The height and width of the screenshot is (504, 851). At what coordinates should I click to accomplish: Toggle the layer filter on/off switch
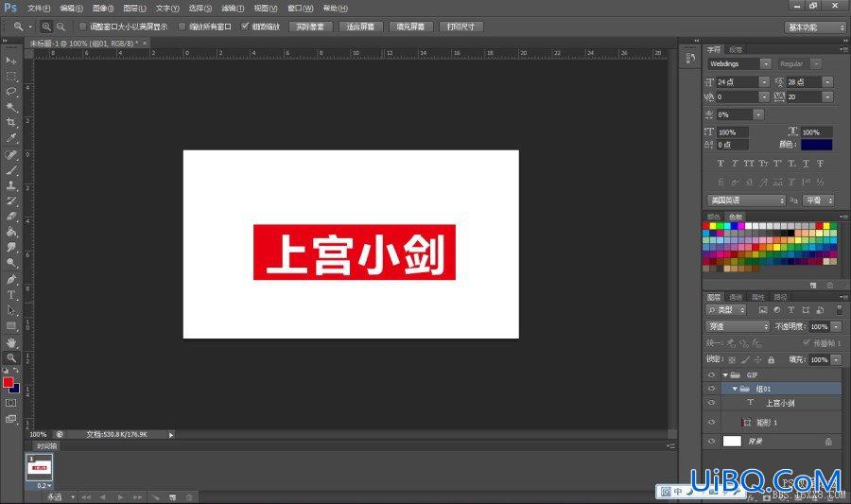click(839, 310)
